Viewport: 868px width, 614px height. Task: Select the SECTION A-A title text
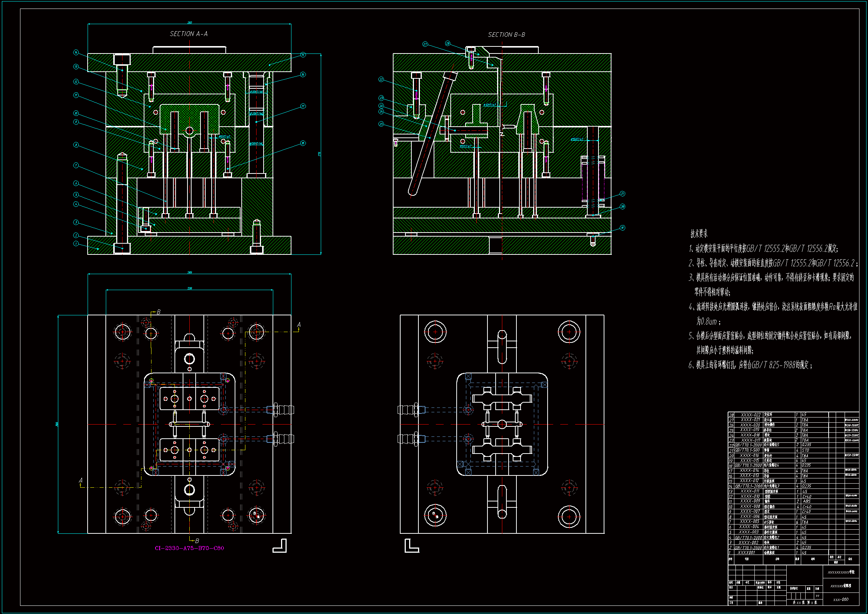pyautogui.click(x=189, y=34)
